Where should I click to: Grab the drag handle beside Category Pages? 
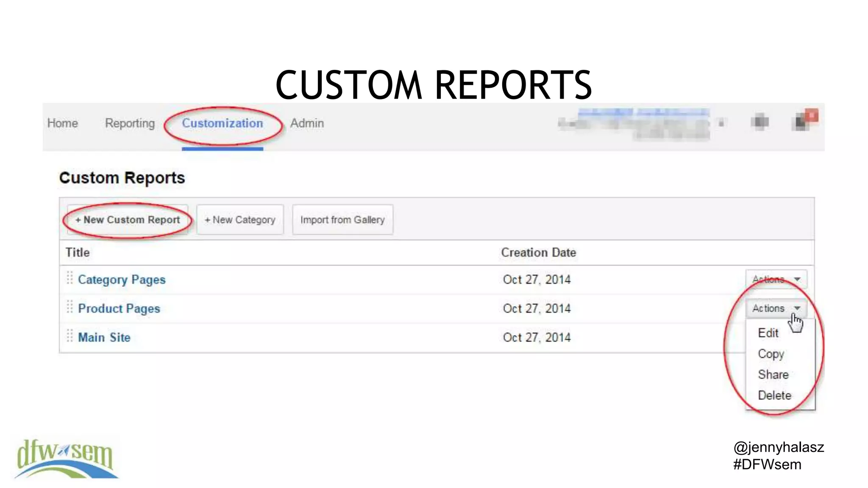(70, 278)
